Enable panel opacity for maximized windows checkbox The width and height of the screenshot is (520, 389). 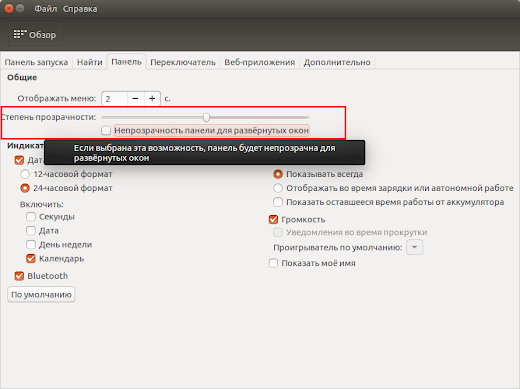(x=106, y=130)
